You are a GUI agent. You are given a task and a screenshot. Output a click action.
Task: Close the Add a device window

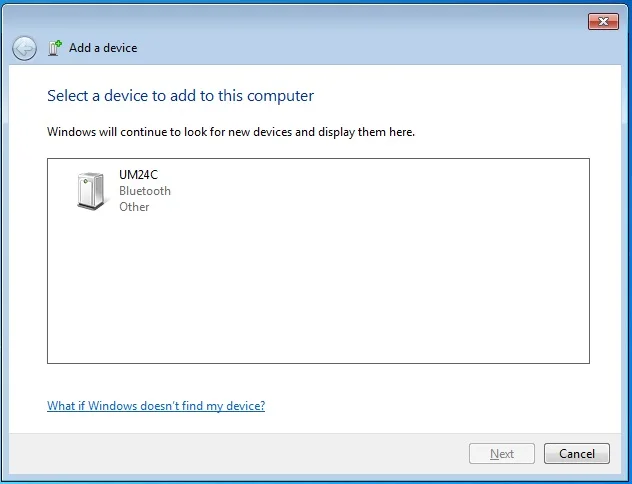(x=603, y=21)
